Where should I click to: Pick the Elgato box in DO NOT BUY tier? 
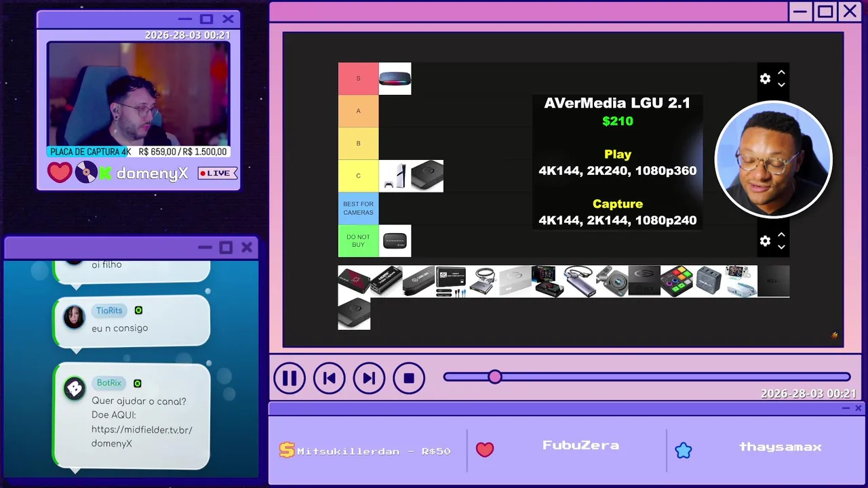click(395, 241)
